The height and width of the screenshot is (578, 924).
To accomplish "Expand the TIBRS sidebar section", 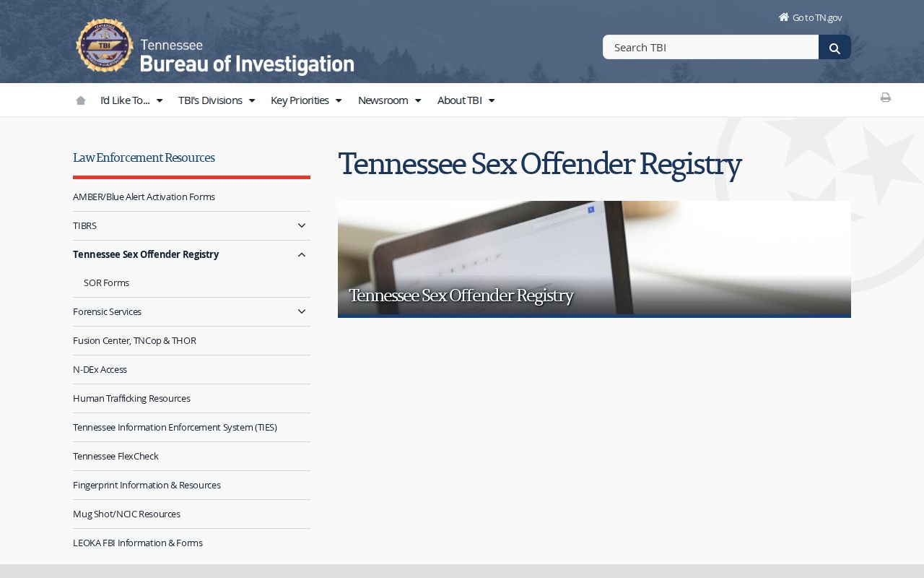I will click(302, 226).
